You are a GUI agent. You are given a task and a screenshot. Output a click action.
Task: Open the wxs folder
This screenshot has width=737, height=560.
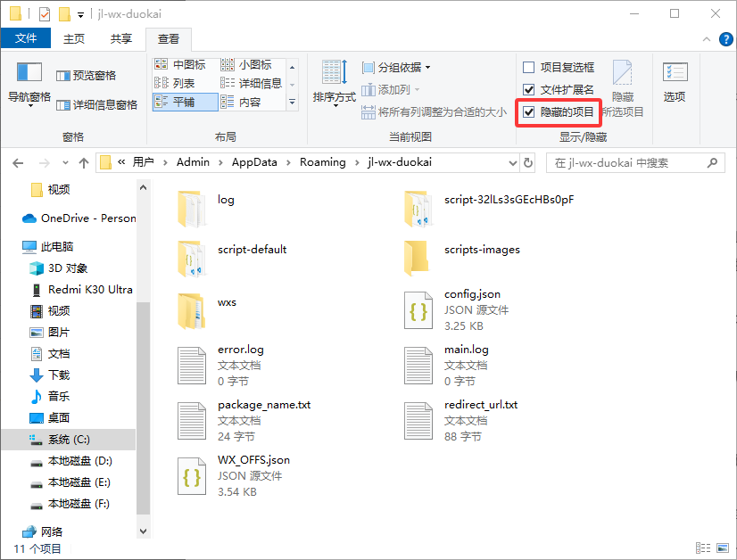(207, 311)
